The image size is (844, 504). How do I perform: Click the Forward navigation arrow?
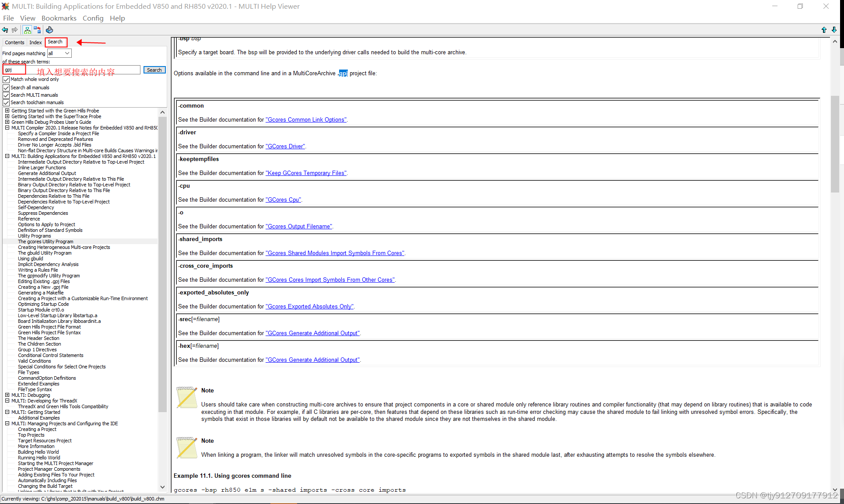click(x=15, y=30)
